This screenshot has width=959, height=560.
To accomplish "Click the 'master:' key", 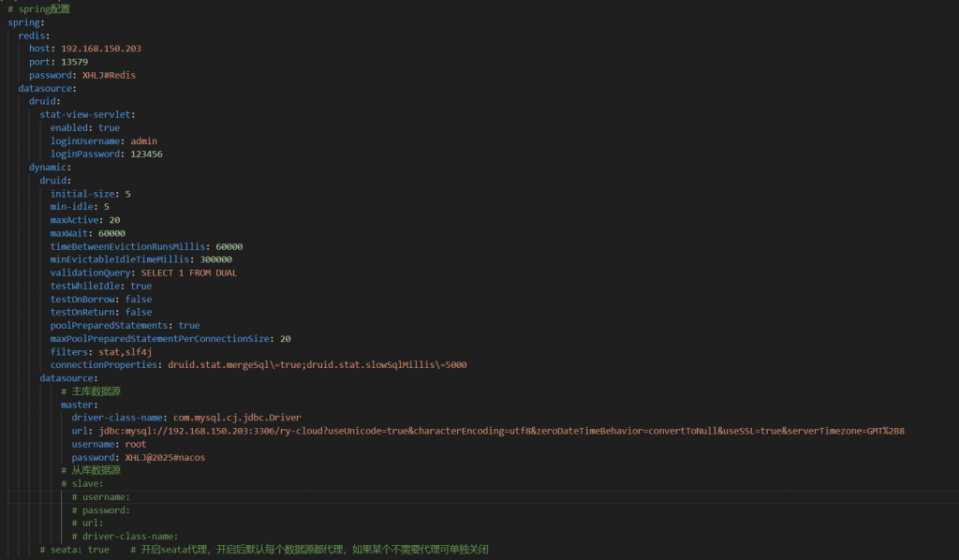I will click(80, 405).
